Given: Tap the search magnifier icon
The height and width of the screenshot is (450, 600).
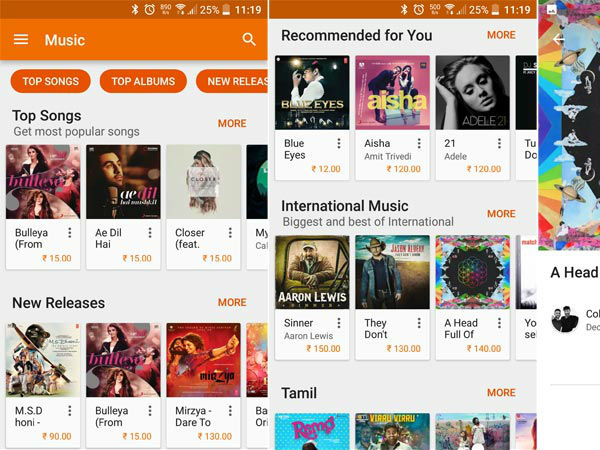Looking at the screenshot, I should tap(249, 39).
